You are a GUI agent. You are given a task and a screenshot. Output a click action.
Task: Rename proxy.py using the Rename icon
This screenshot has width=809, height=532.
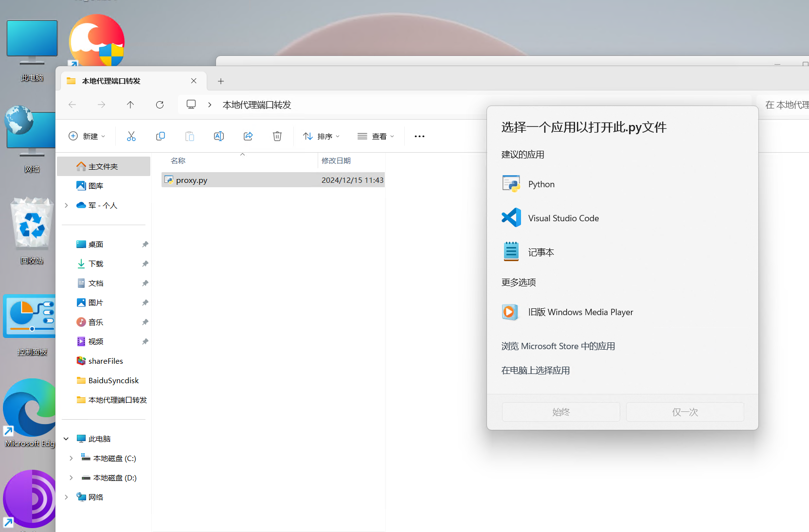click(218, 136)
